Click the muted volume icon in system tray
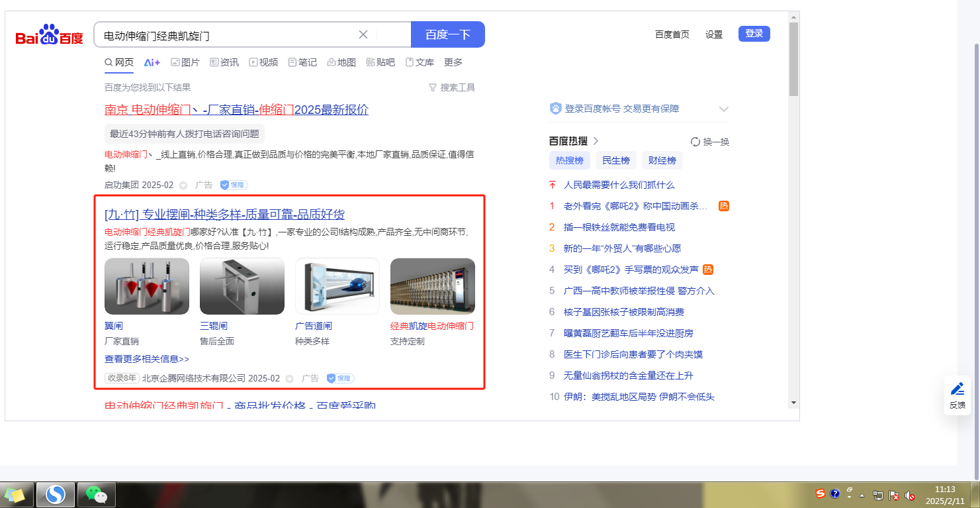 pos(910,495)
